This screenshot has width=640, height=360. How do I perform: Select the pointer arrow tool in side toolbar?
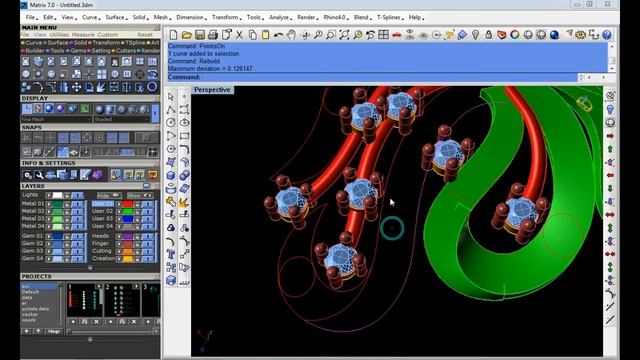point(171,97)
